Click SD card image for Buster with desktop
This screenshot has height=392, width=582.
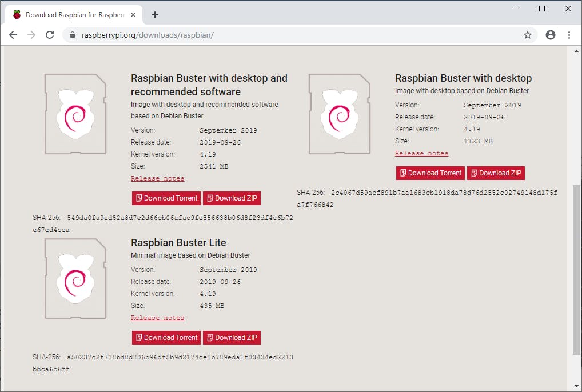[x=340, y=114]
